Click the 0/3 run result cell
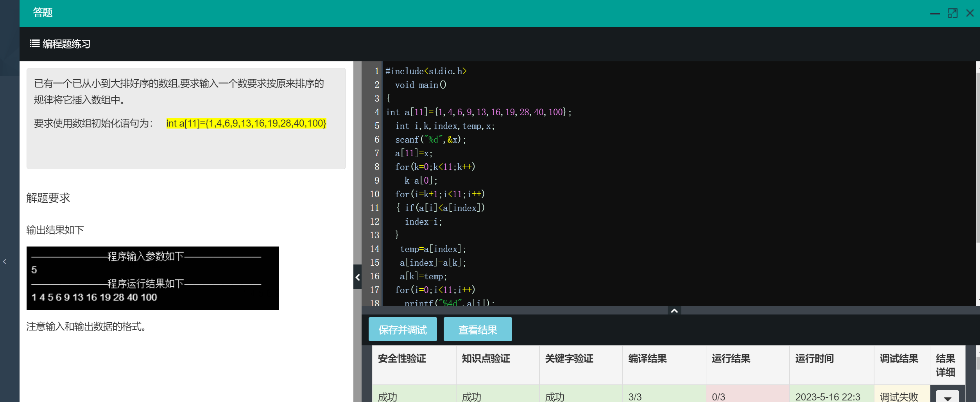 748,394
